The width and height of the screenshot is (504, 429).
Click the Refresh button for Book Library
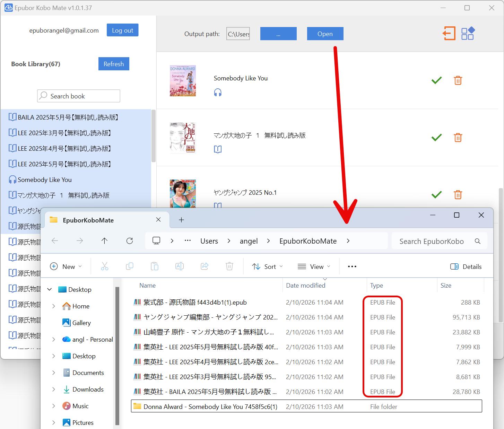pos(114,64)
